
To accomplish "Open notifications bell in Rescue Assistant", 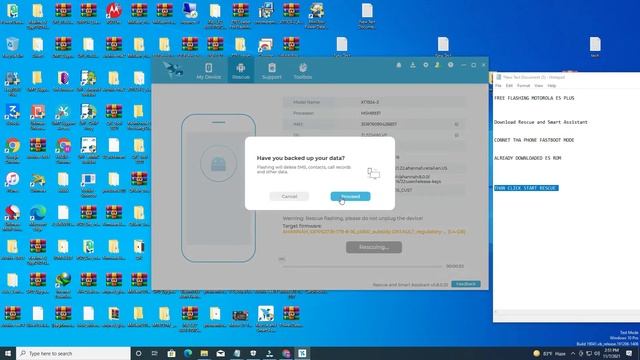I will [x=399, y=65].
